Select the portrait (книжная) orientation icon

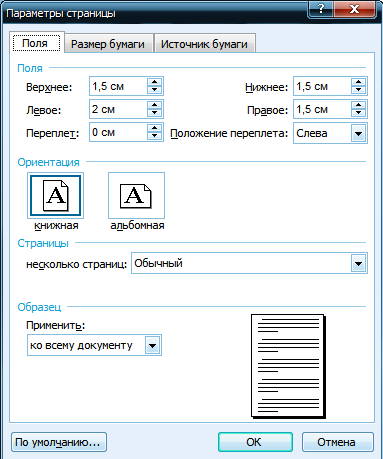(x=55, y=196)
